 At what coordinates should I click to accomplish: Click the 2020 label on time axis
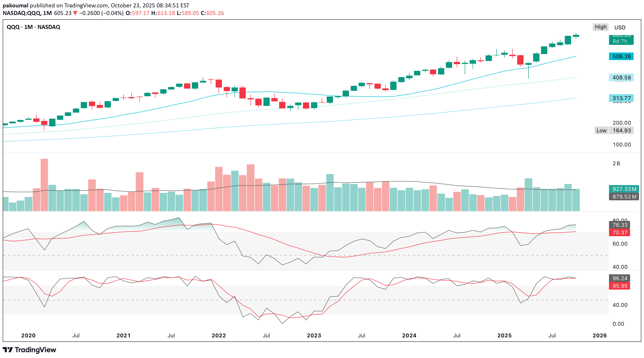28,336
